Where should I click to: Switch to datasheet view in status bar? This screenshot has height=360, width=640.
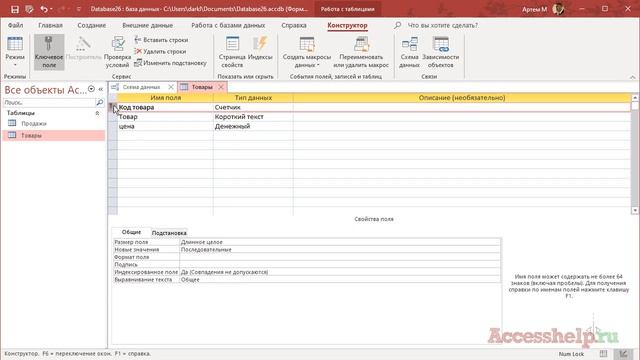(x=604, y=353)
